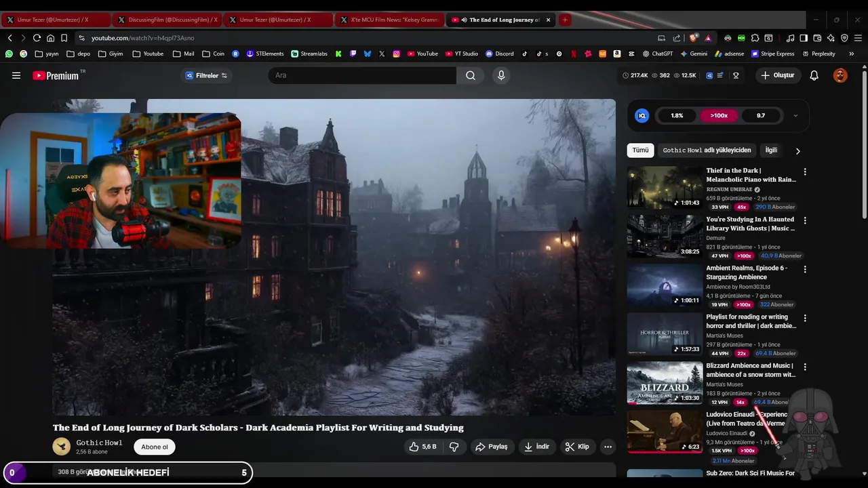868x488 pixels.
Task: Go back to the previous page
Action: click(9, 38)
